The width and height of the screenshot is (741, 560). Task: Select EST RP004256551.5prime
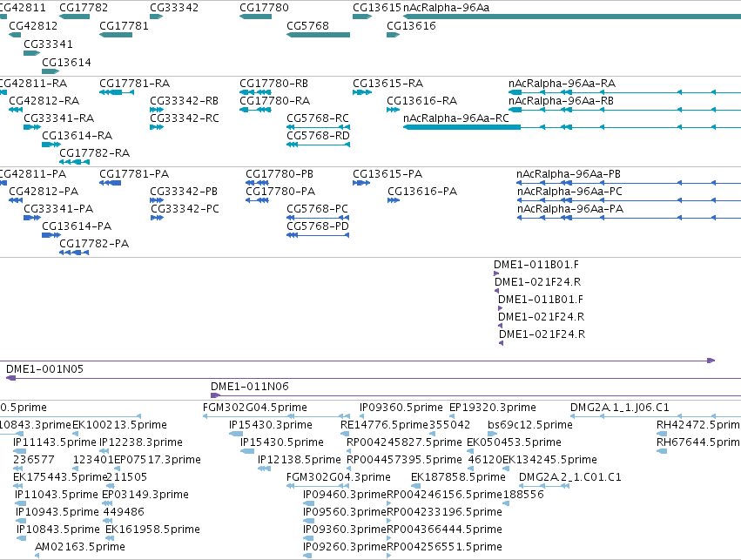click(x=444, y=547)
